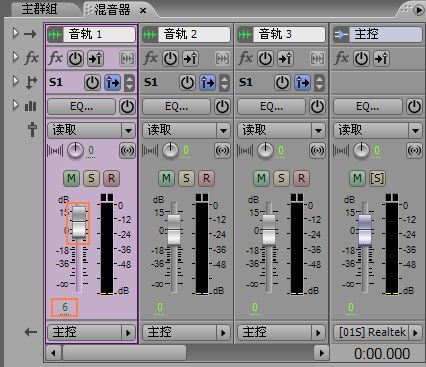The height and width of the screenshot is (367, 426).
Task: Open 主控 output dropdown under 音轨 1
Action: coord(91,332)
